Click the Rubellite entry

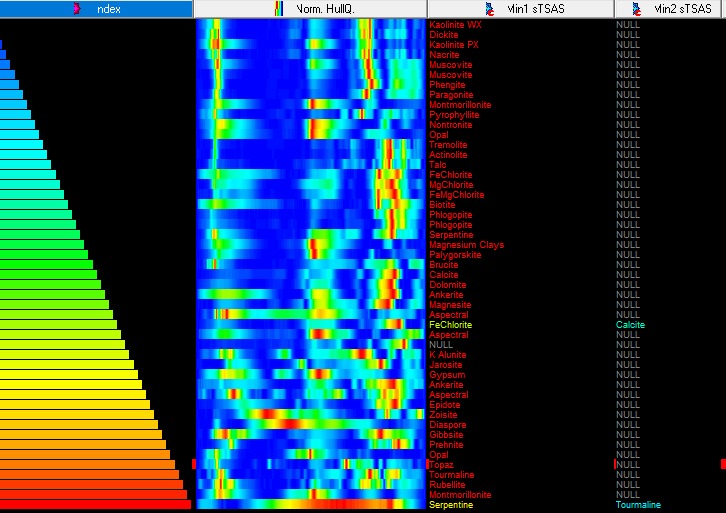(447, 485)
